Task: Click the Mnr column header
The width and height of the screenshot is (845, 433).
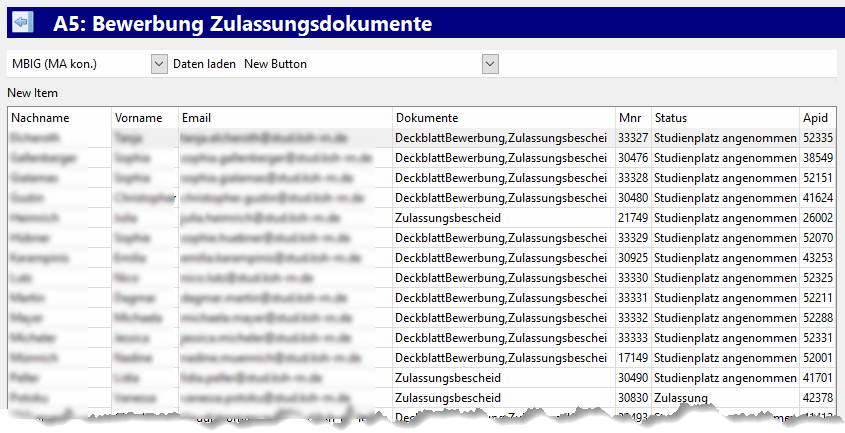Action: coord(632,118)
